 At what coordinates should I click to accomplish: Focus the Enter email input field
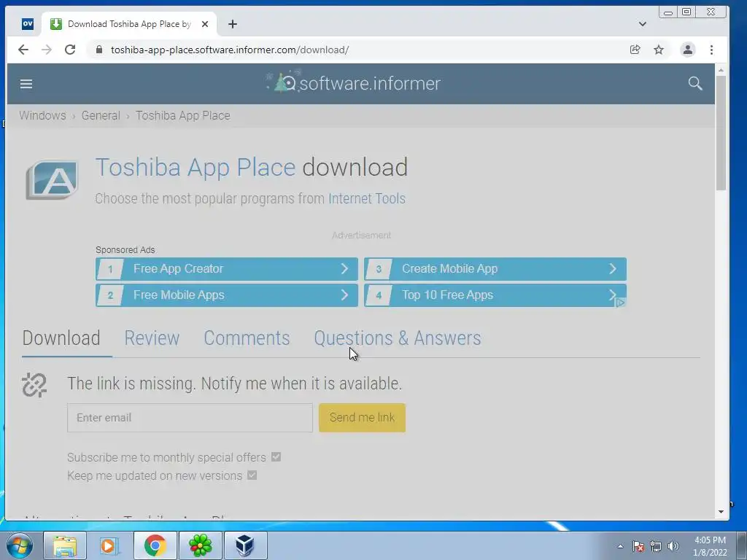tap(190, 418)
